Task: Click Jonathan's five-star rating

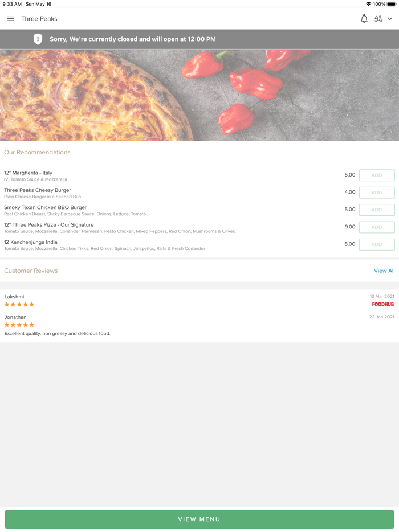Action: coord(19,325)
